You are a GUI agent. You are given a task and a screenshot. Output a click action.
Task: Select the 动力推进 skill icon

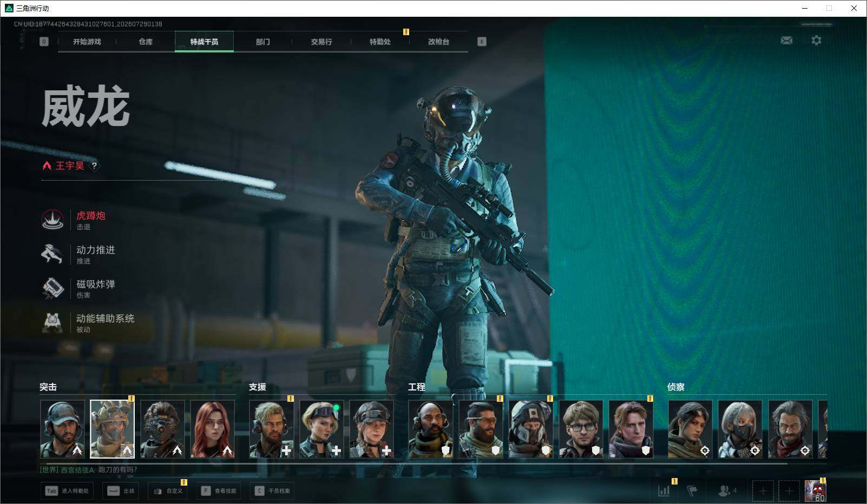pos(52,254)
